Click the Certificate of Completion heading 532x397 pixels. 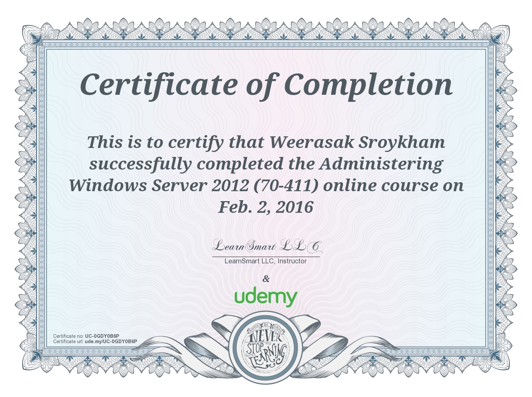(x=266, y=84)
